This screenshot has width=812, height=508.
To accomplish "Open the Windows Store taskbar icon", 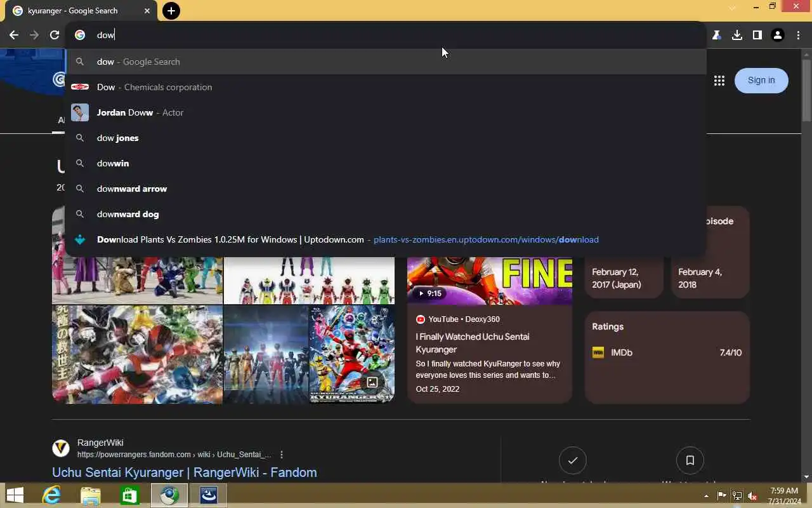I will [x=129, y=495].
